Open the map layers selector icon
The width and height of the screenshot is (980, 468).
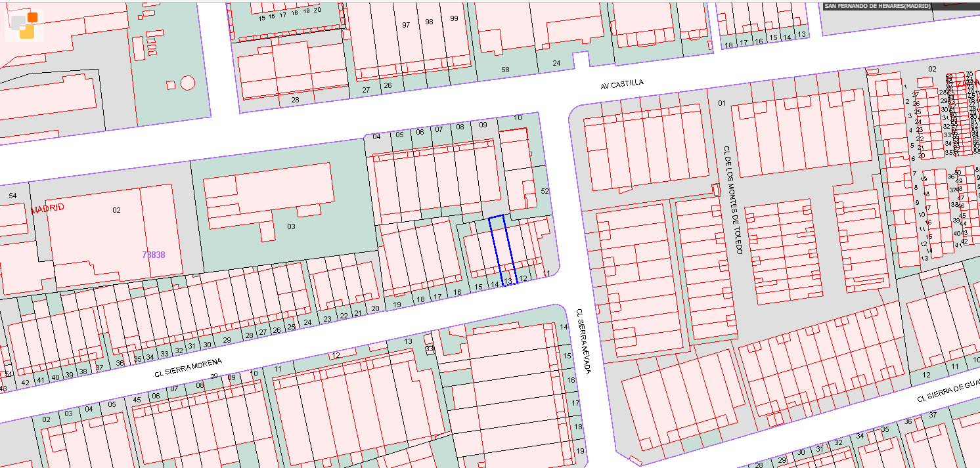coord(24,25)
